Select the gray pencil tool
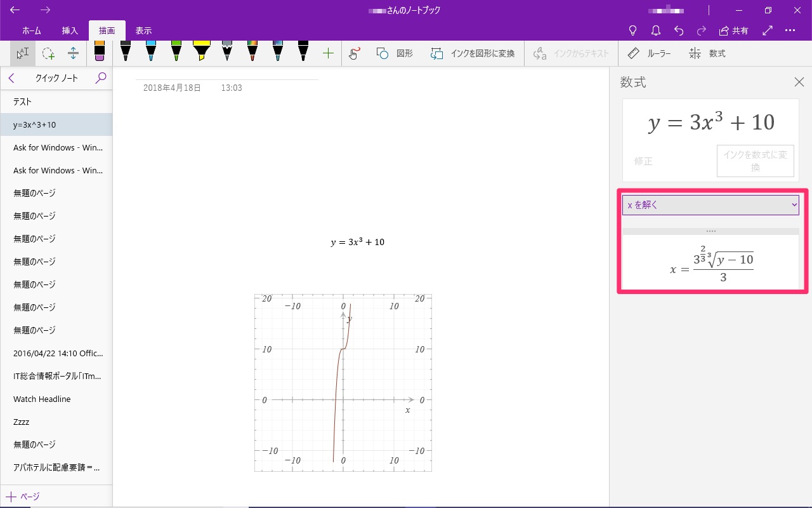Image resolution: width=812 pixels, height=508 pixels. 227,52
